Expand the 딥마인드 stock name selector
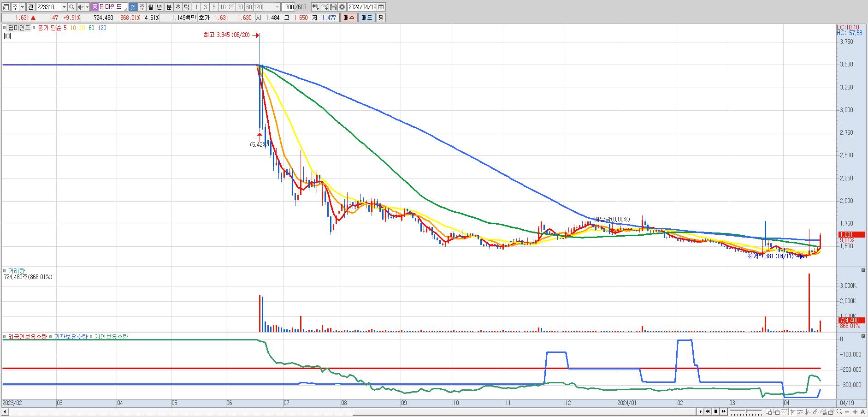 (110, 7)
